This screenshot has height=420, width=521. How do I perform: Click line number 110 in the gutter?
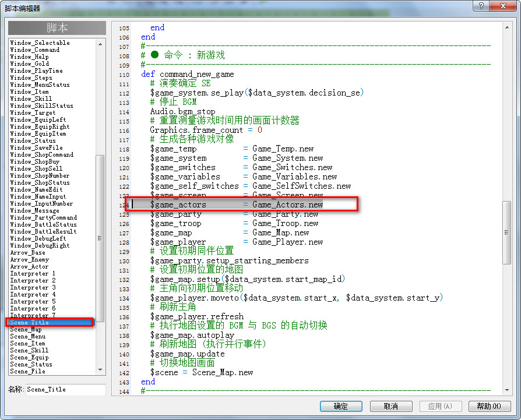(124, 75)
